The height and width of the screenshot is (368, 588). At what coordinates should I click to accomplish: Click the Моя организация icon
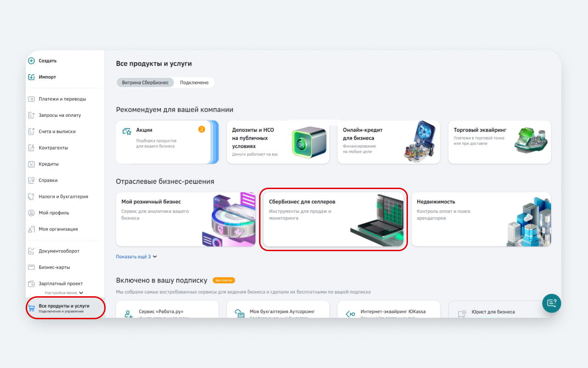tap(31, 229)
